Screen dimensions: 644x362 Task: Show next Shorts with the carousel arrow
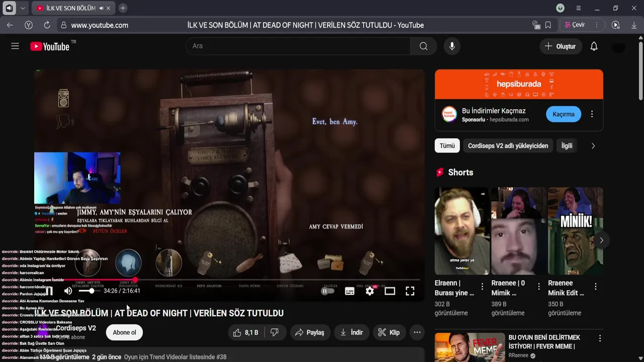[601, 240]
